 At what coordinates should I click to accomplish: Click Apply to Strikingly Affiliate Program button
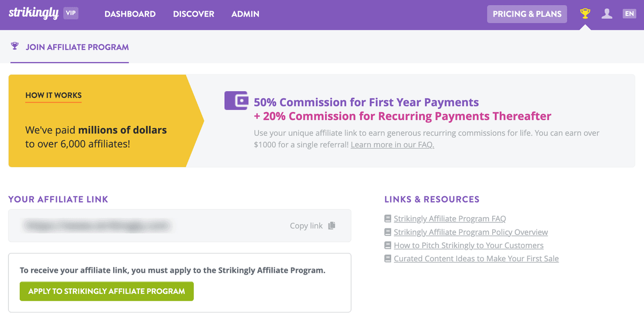pyautogui.click(x=107, y=291)
